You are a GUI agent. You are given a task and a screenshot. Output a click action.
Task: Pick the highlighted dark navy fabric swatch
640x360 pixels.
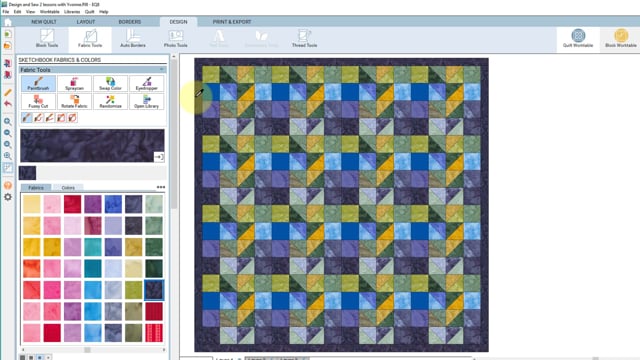154,290
